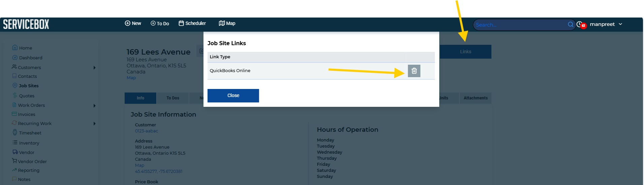Click the Job Site Information heading

tap(163, 115)
